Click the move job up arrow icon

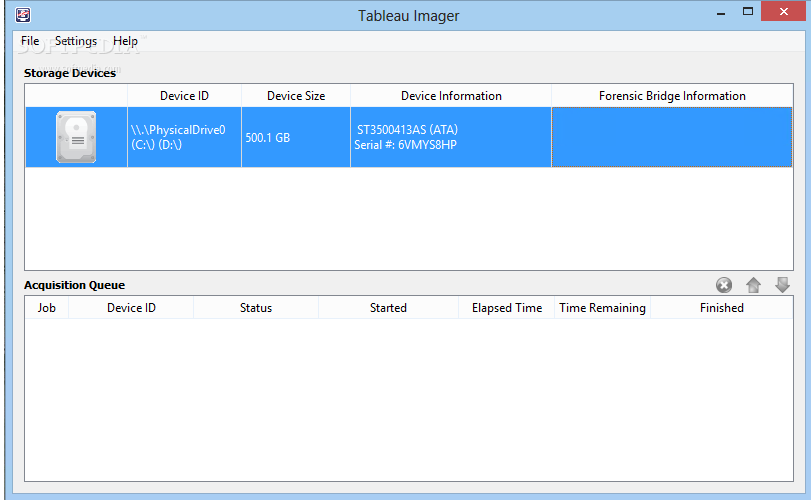[753, 285]
